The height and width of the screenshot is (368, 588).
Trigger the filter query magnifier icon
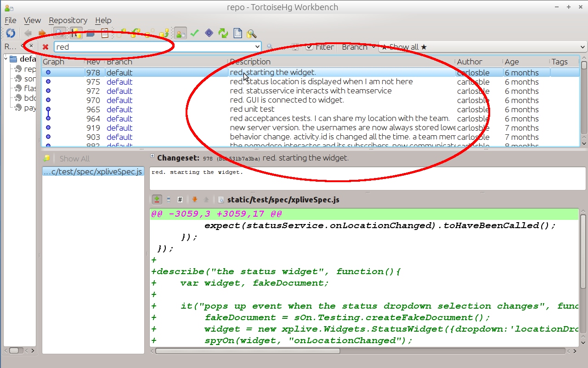pyautogui.click(x=270, y=47)
